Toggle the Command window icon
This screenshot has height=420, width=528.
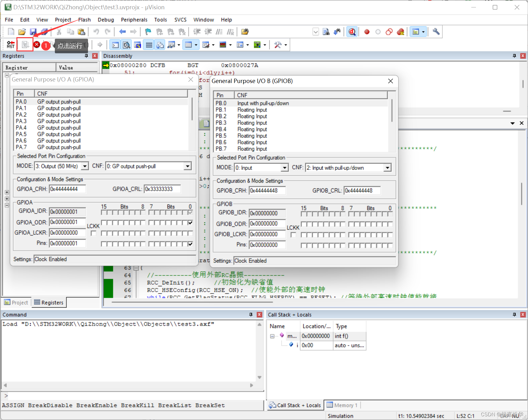[115, 45]
